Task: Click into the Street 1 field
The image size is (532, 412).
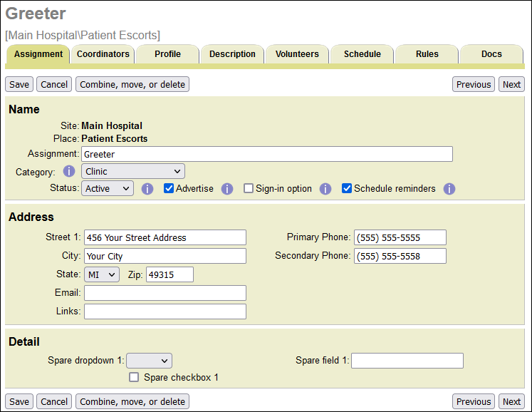Action: click(165, 237)
